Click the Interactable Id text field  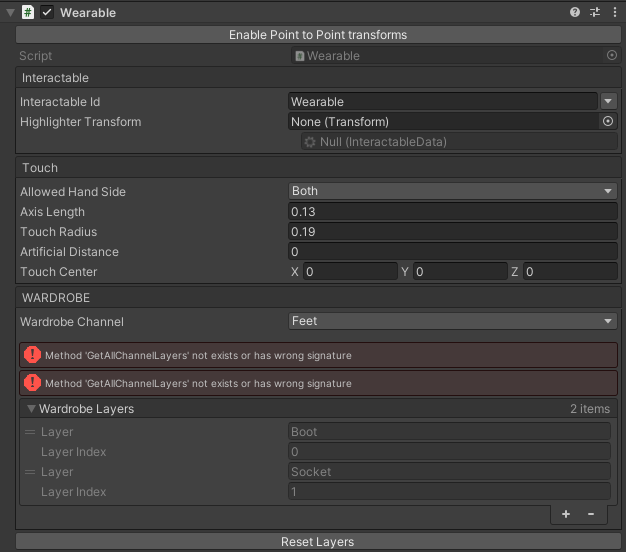coord(442,102)
